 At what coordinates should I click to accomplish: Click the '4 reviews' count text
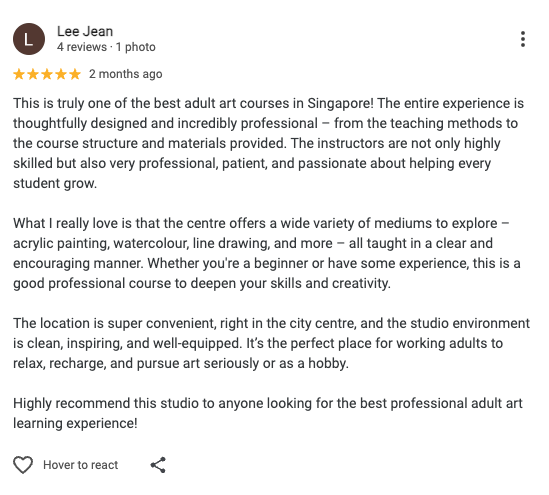point(82,47)
